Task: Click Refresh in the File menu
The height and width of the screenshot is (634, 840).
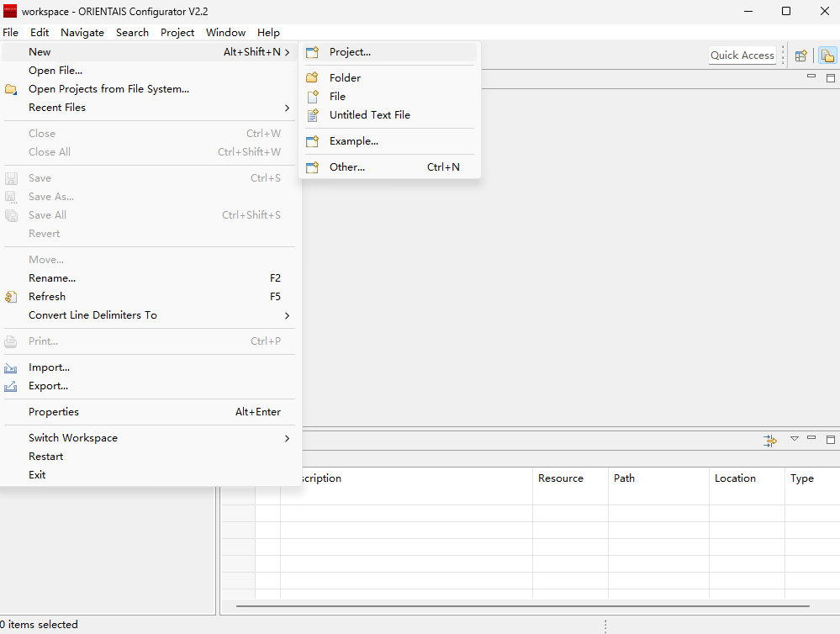Action: pyautogui.click(x=47, y=297)
